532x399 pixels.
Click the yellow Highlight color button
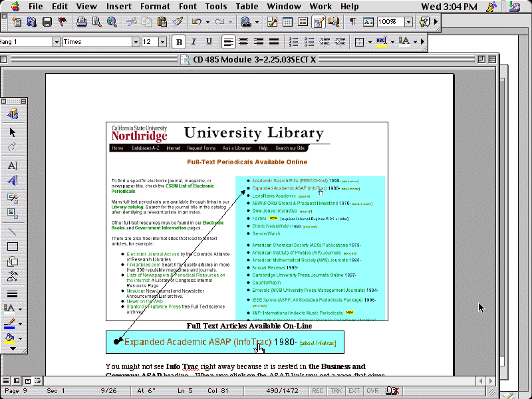click(382, 42)
